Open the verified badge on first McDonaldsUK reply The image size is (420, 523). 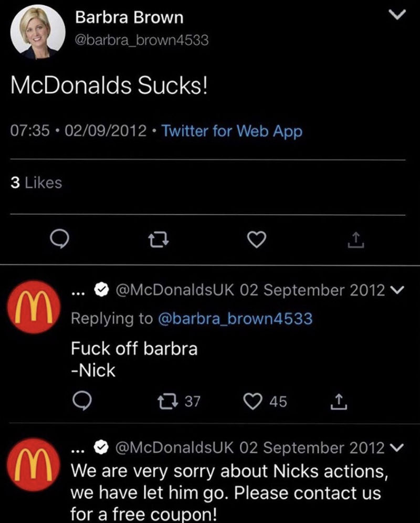pyautogui.click(x=100, y=290)
